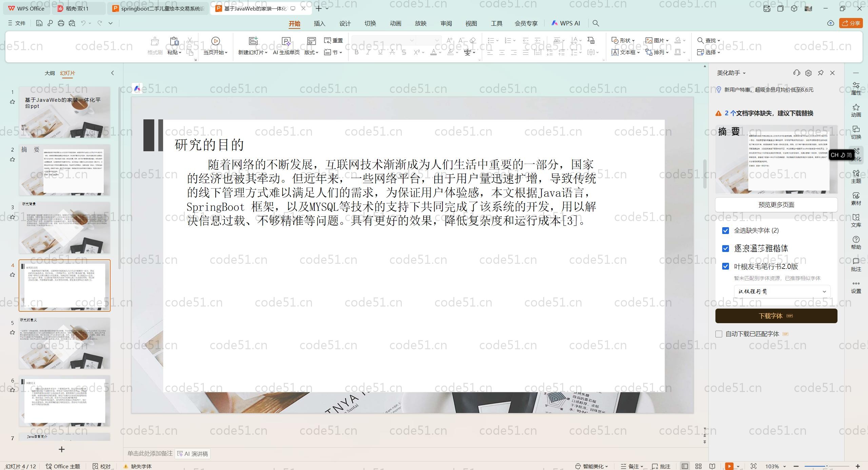The height and width of the screenshot is (470, 868).
Task: Uncheck 逐浪温莎雅楷体 font checkbox
Action: tap(726, 249)
